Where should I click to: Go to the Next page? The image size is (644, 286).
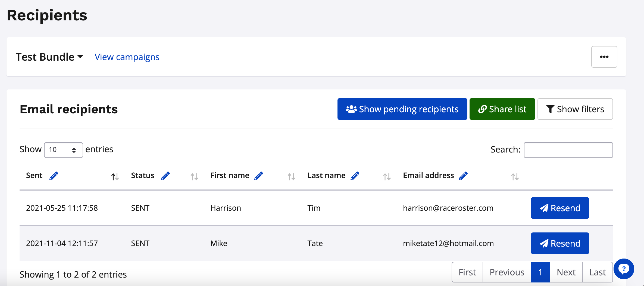tap(566, 272)
